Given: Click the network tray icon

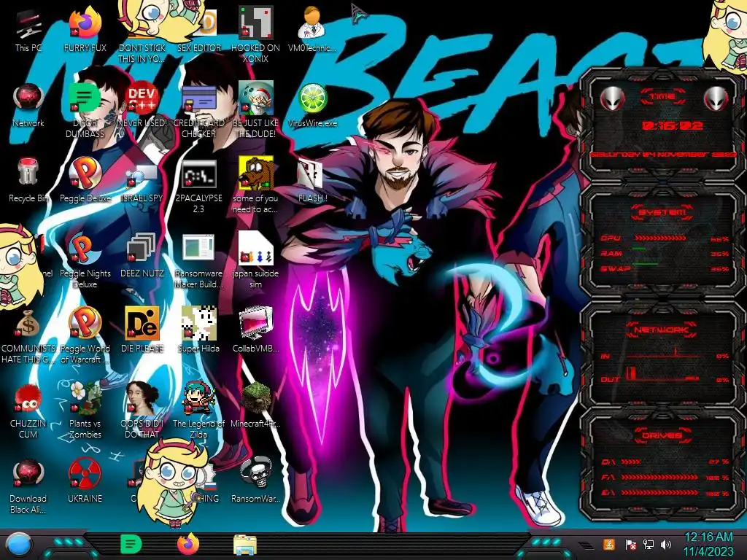Looking at the screenshot, I should [649, 544].
